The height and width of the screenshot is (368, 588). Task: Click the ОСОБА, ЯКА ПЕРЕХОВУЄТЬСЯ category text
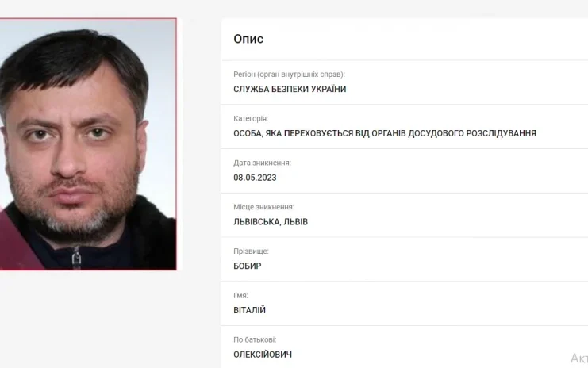point(385,133)
